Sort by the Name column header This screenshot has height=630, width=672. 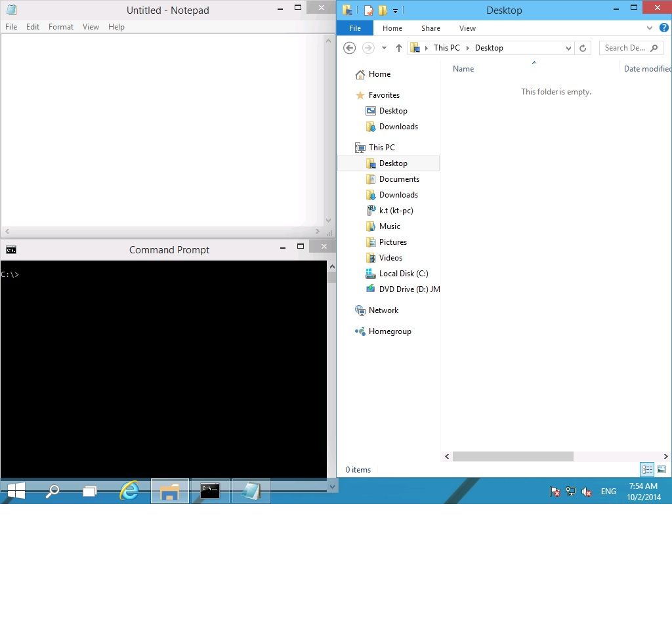point(463,68)
